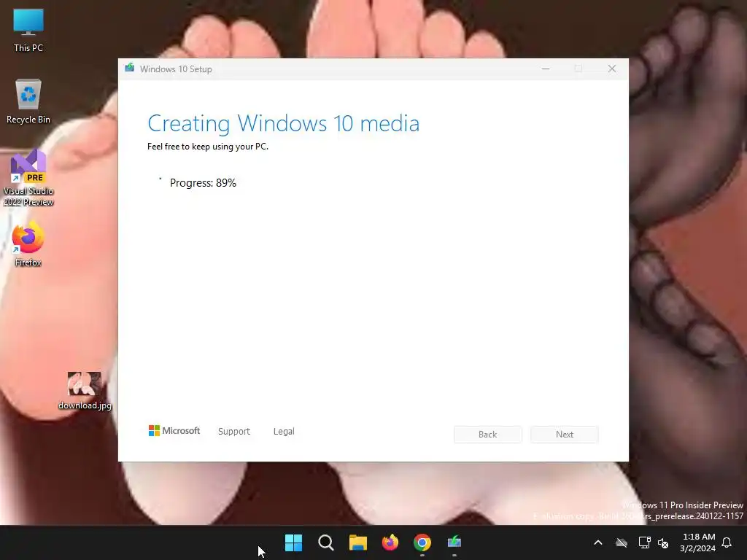This screenshot has height=560, width=747.
Task: Open taskbar Search
Action: (326, 542)
